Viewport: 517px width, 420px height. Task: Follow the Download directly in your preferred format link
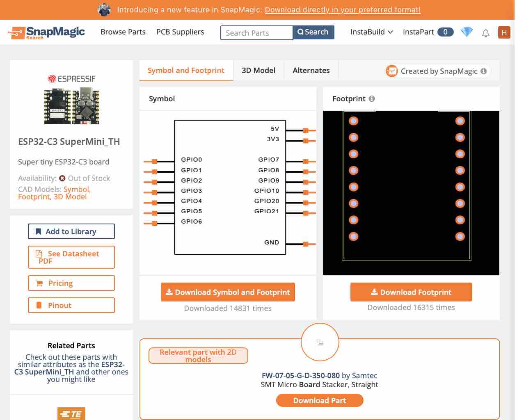coord(343,10)
